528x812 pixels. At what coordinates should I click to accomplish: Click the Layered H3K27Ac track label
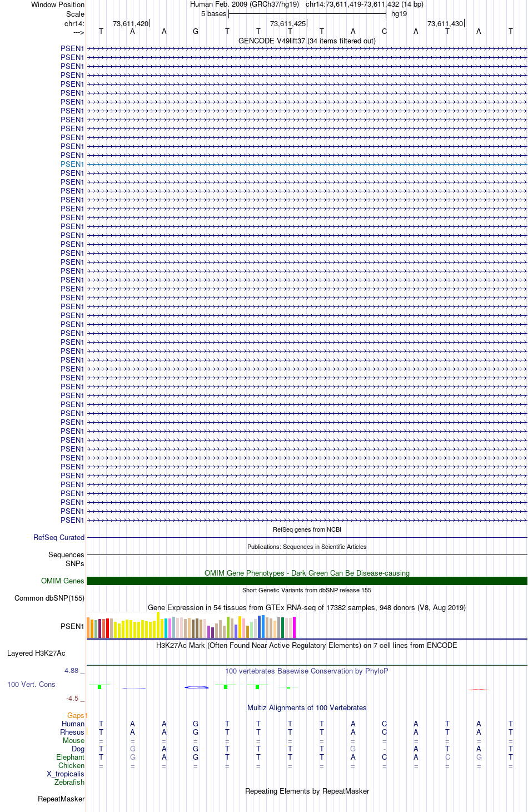pyautogui.click(x=36, y=653)
